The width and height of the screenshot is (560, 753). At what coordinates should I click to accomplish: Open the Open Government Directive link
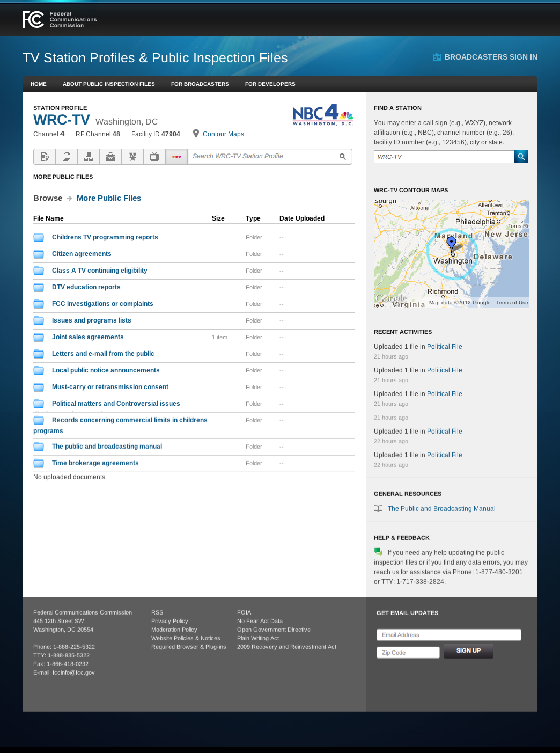274,630
